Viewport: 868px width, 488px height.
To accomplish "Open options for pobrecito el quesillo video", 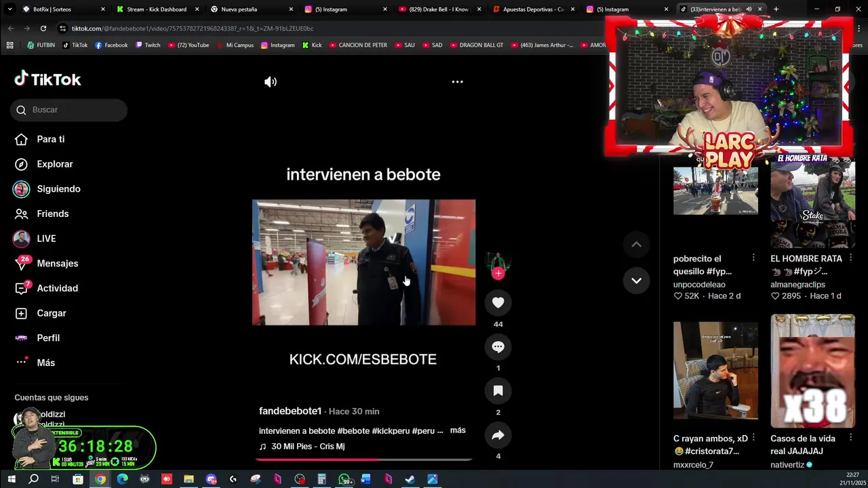I will (753, 258).
